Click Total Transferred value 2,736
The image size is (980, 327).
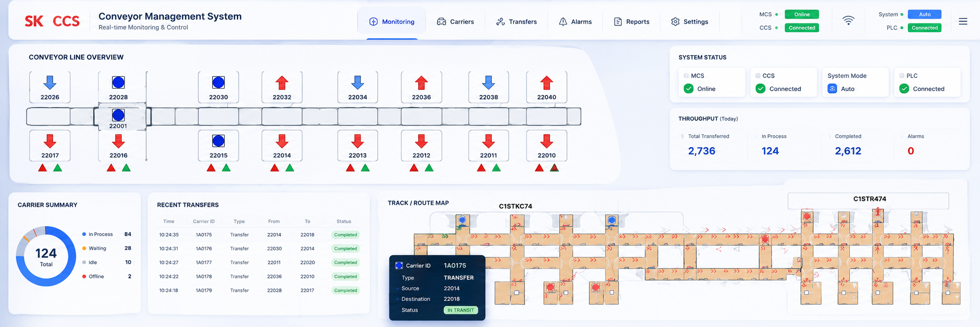pyautogui.click(x=702, y=151)
